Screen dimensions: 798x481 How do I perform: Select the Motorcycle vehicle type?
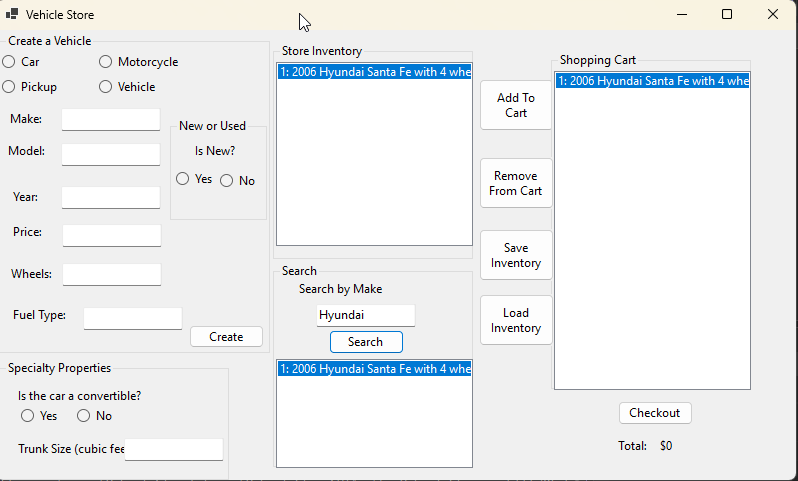(106, 62)
